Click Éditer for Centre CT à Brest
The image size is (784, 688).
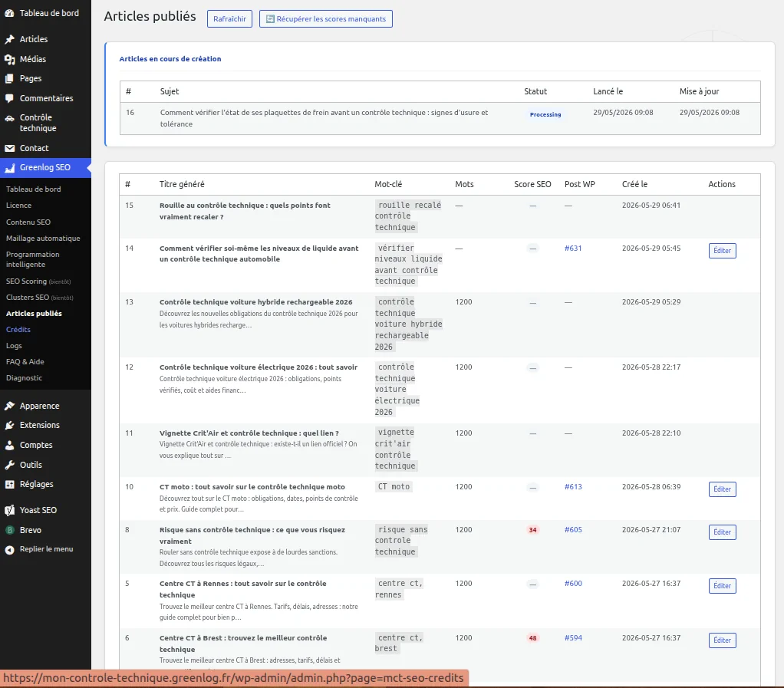click(x=722, y=640)
